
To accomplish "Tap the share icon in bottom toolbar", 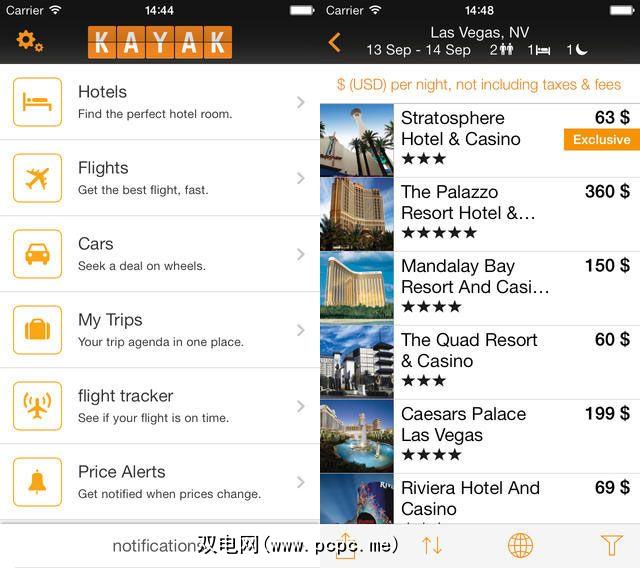I will [x=346, y=545].
